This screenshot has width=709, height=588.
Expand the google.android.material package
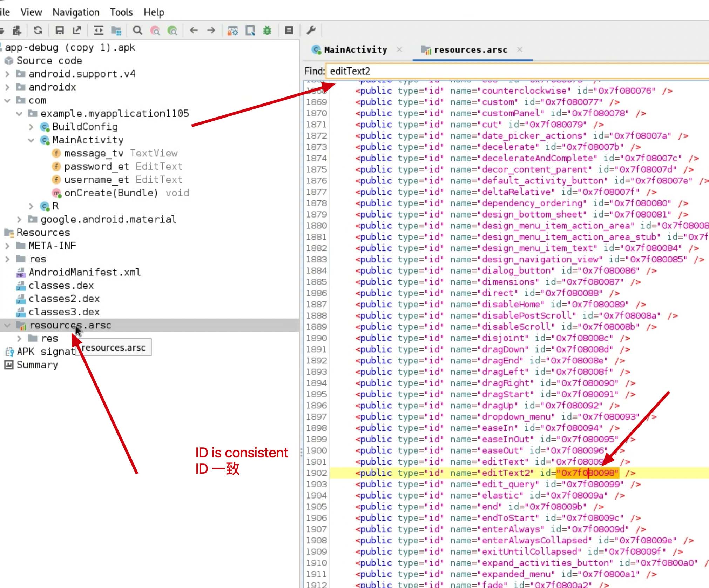[x=19, y=219]
